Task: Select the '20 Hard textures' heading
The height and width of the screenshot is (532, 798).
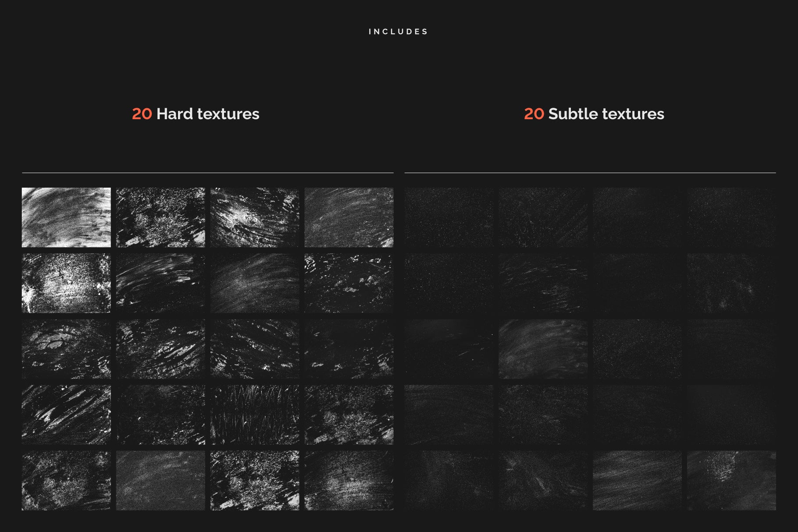Action: (196, 114)
